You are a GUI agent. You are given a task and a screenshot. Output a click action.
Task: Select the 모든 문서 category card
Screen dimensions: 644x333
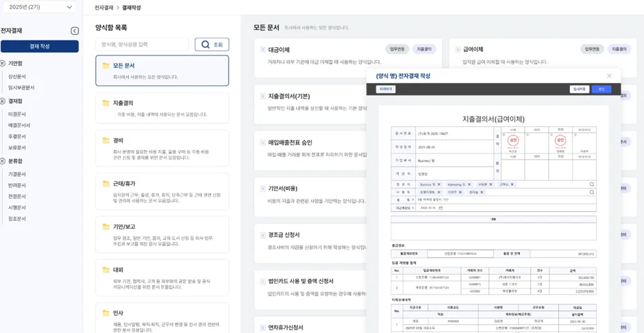pos(162,71)
